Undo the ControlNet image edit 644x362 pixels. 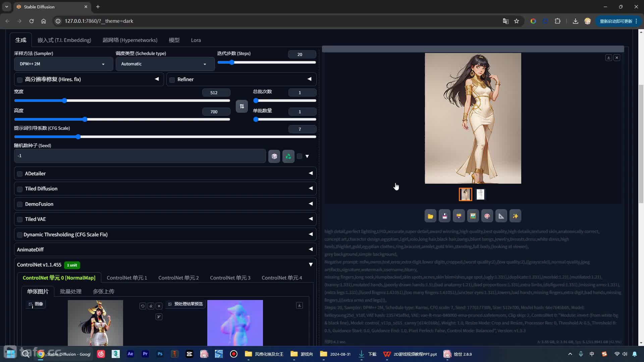coord(143,306)
